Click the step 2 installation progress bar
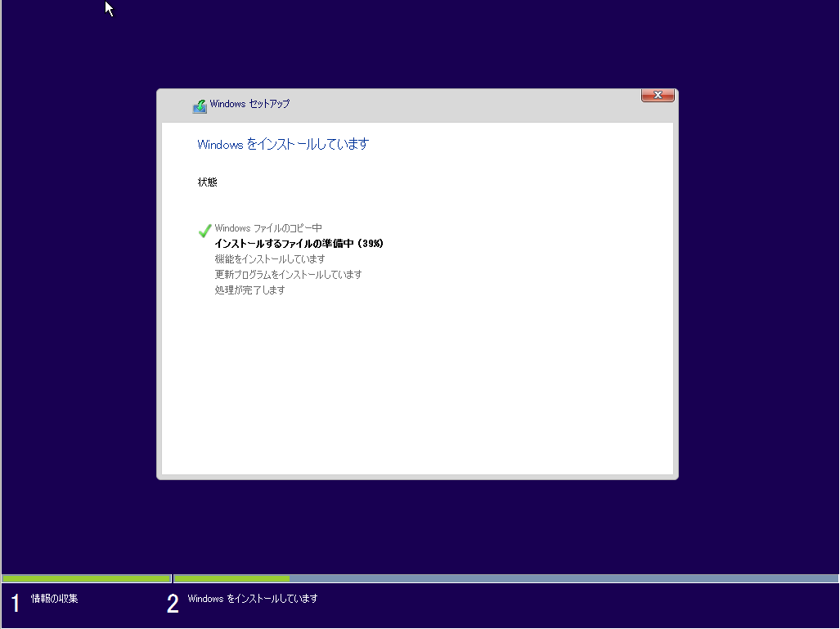The height and width of the screenshot is (629, 840). pyautogui.click(x=505, y=578)
